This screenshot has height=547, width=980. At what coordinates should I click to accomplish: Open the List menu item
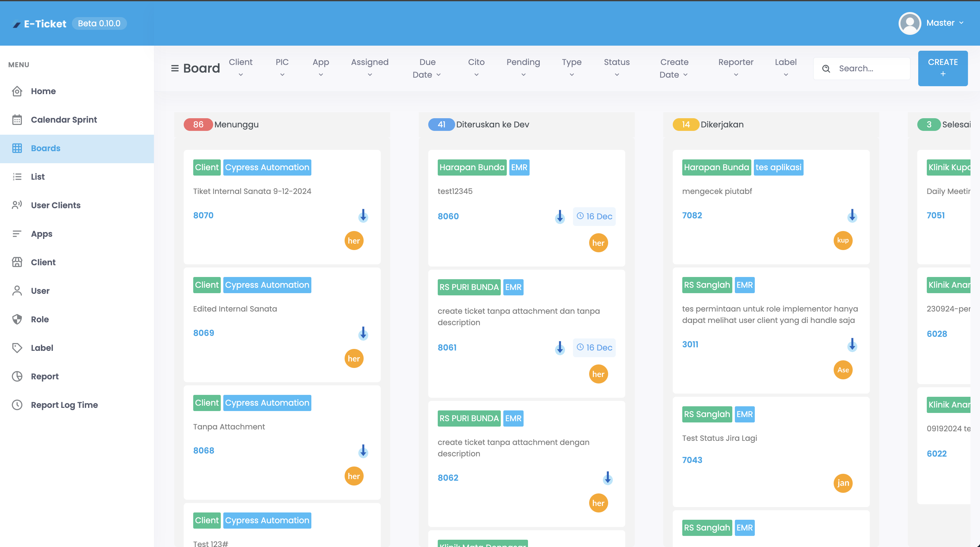pos(38,177)
